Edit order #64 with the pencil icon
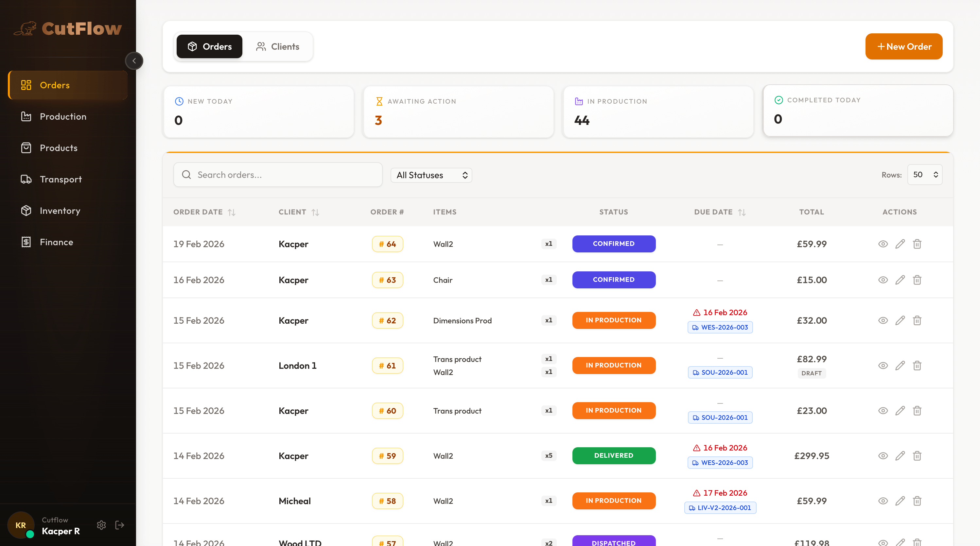 coord(900,244)
